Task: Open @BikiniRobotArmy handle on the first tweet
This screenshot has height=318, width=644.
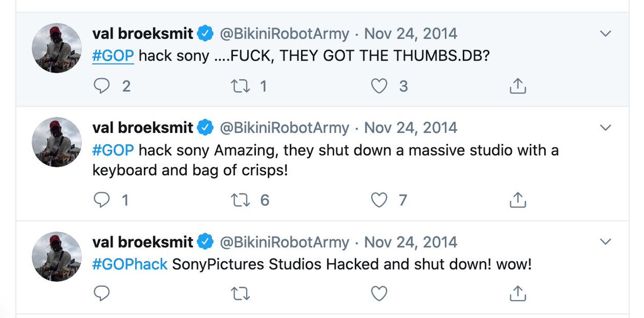Action: point(284,34)
